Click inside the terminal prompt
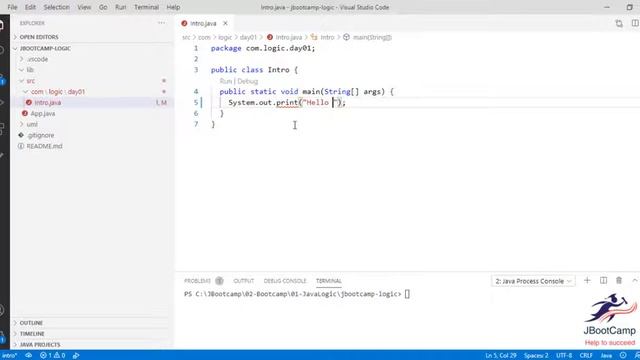 (x=407, y=294)
